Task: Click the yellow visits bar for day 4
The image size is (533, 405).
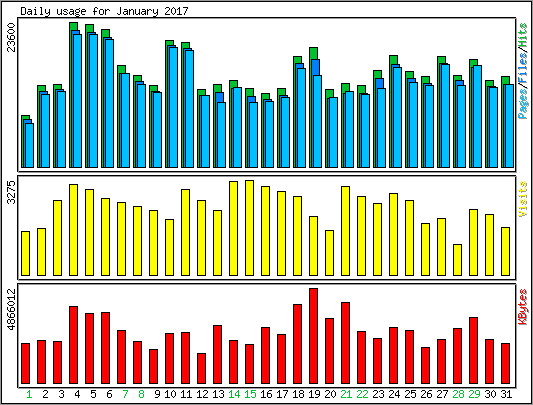Action: pyautogui.click(x=73, y=230)
